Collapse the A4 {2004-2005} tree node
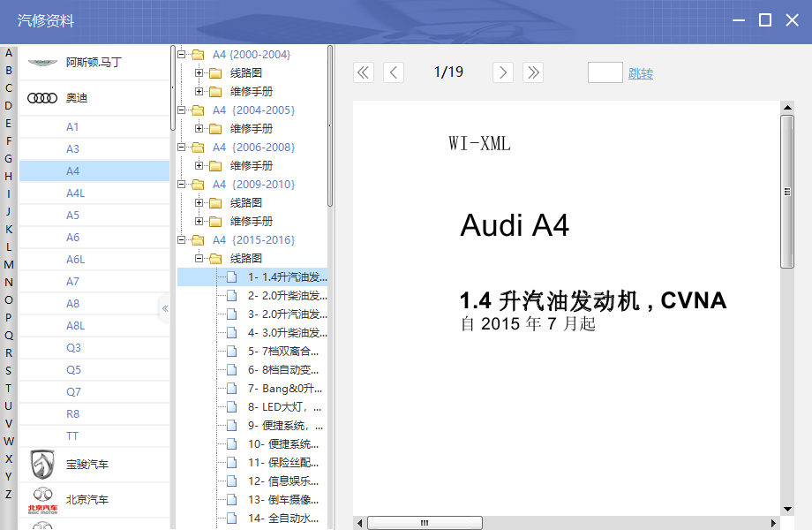 (x=181, y=110)
